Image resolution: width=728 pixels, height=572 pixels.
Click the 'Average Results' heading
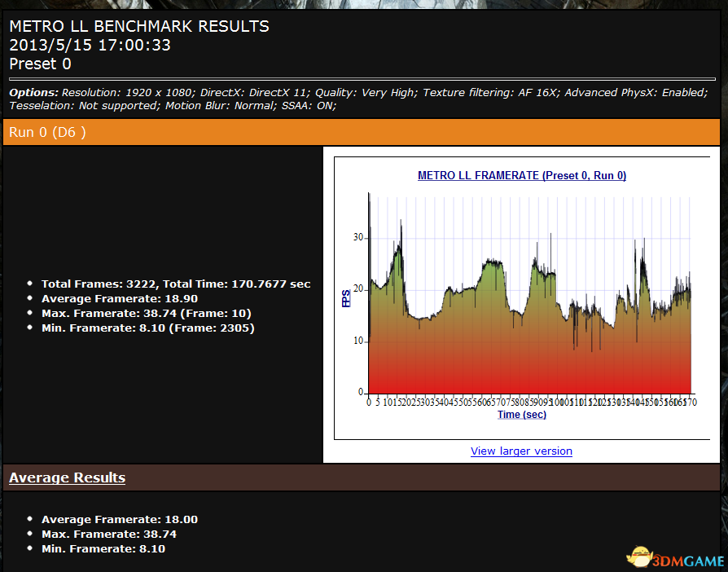tap(67, 477)
